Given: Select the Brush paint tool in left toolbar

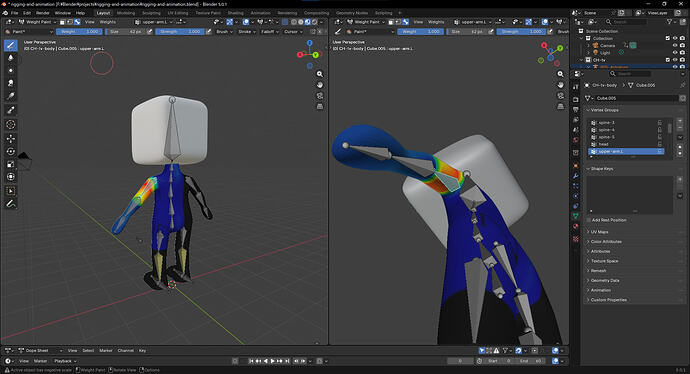Looking at the screenshot, I should click(11, 45).
